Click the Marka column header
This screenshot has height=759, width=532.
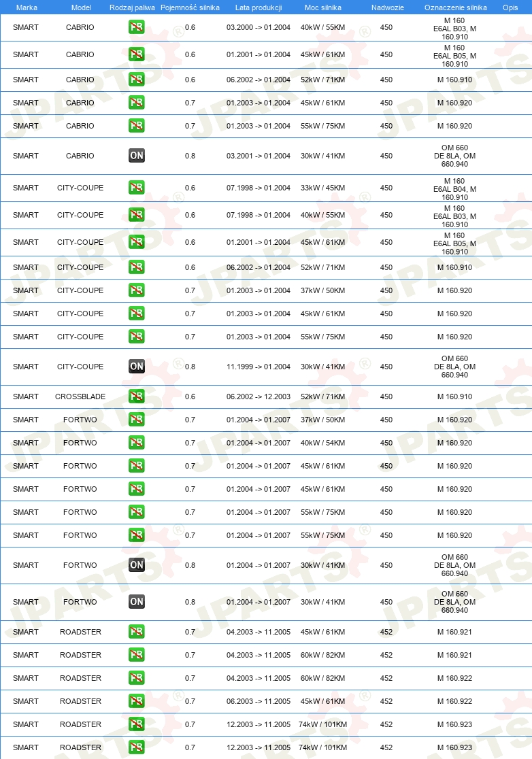[x=27, y=7]
